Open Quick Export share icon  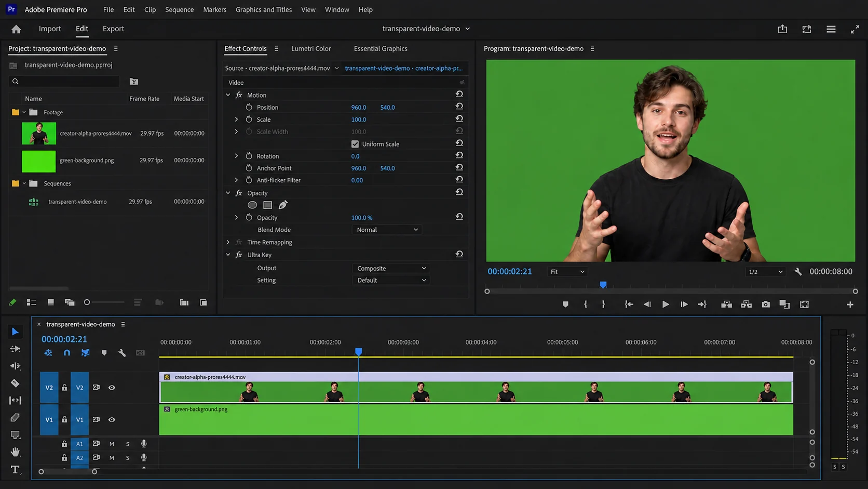coord(782,29)
